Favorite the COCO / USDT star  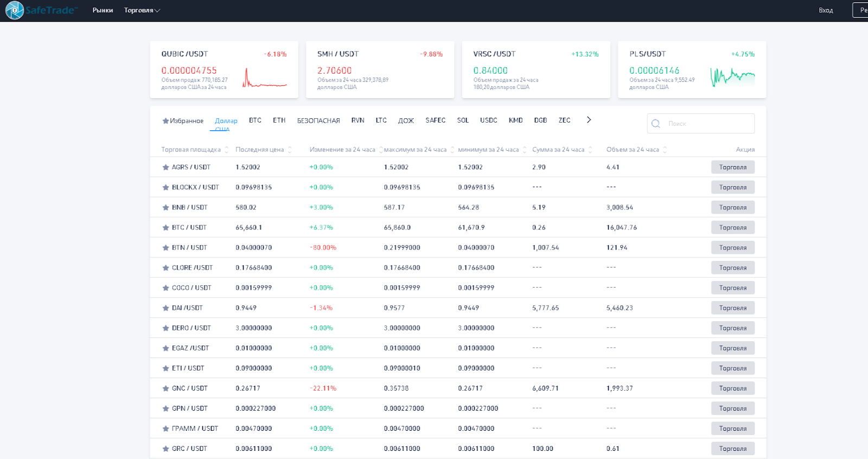tap(165, 288)
